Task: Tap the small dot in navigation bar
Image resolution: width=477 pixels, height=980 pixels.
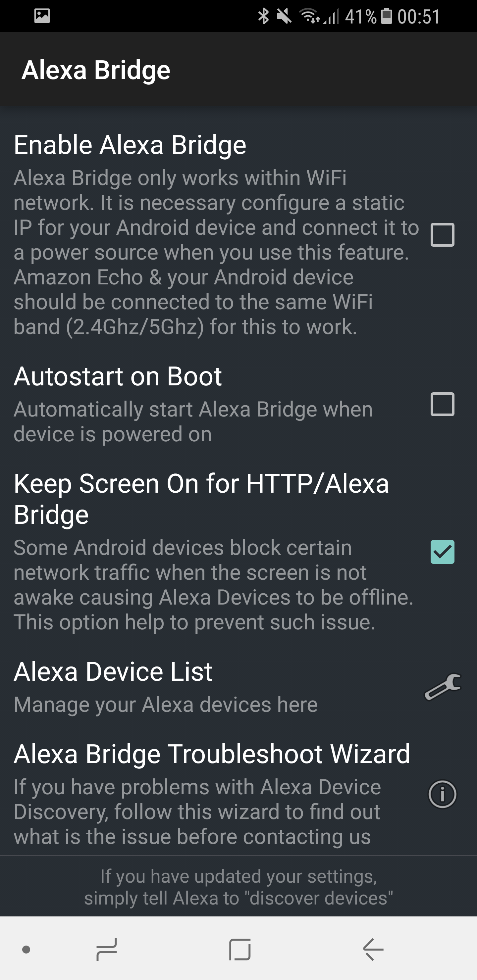Action: coord(26,950)
